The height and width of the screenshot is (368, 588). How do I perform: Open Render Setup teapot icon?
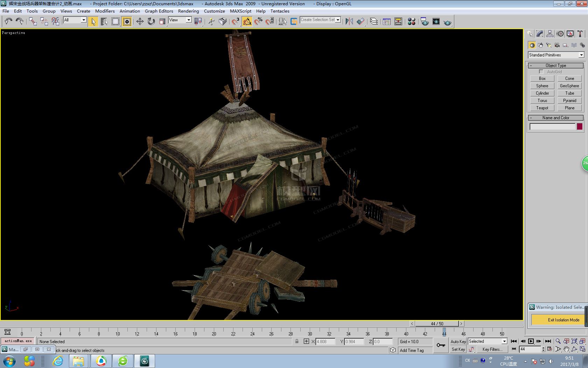(425, 21)
